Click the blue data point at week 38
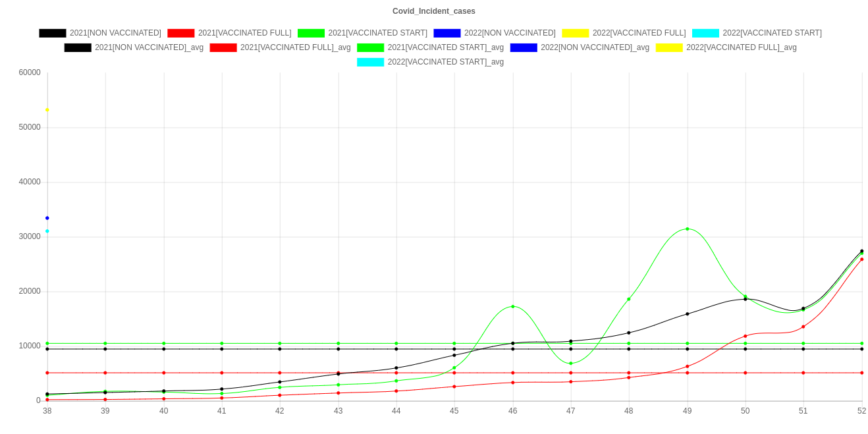868x434 pixels. [47, 218]
